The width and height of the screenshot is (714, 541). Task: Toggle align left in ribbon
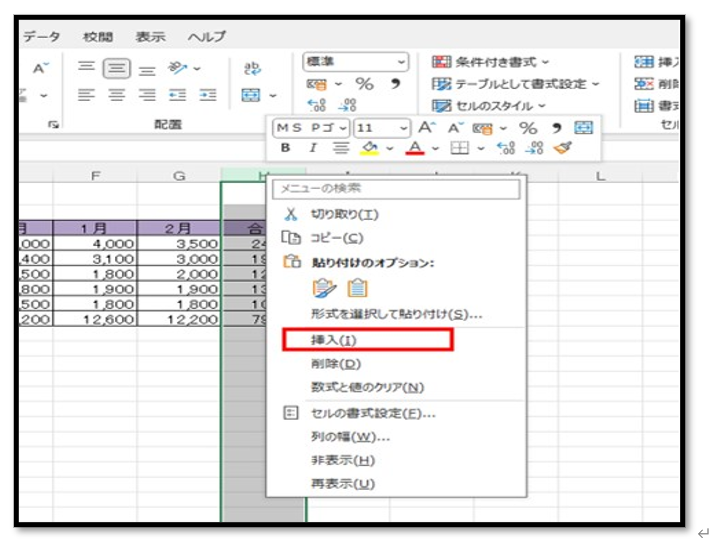[86, 95]
